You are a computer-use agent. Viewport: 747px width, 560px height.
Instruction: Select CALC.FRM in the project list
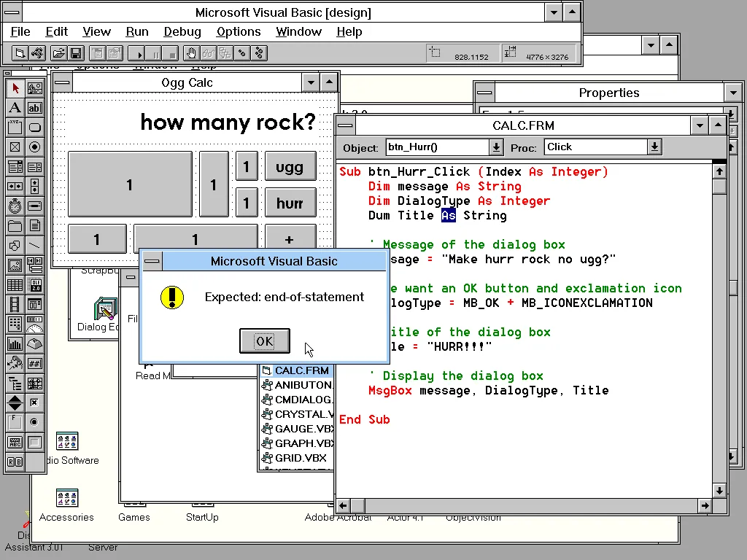pyautogui.click(x=296, y=370)
